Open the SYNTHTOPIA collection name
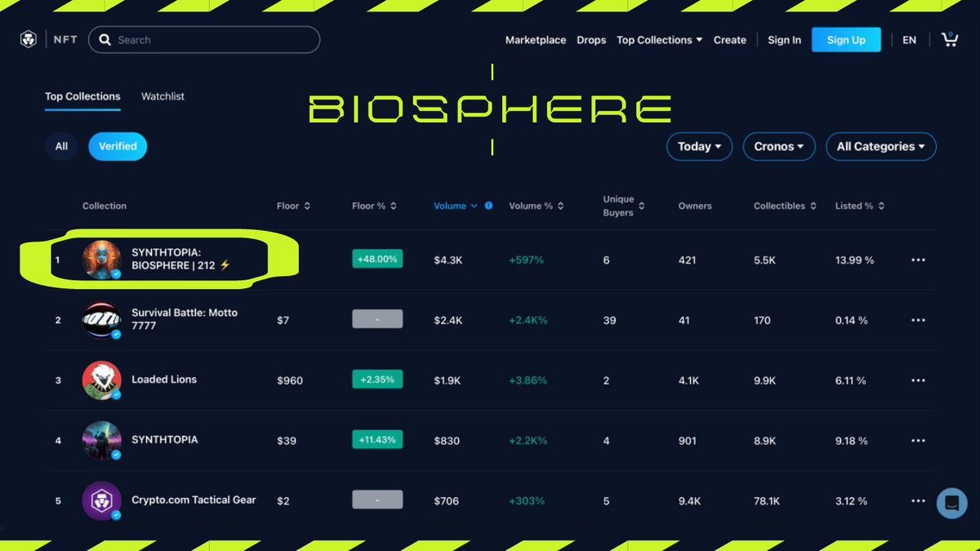Screen dimensions: 980x551 164,440
